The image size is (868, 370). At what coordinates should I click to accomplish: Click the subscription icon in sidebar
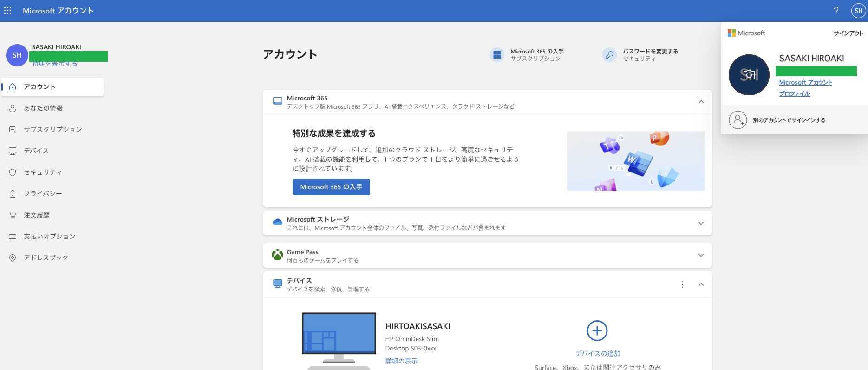coord(13,130)
